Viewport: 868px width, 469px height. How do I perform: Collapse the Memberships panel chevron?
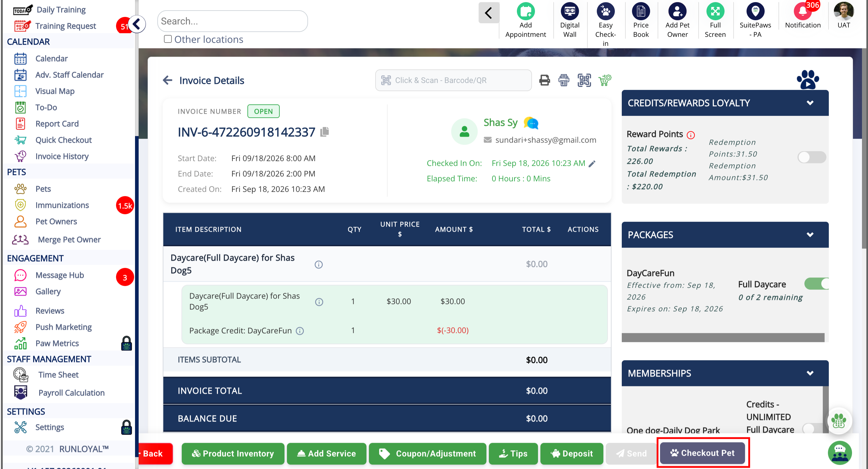coord(810,373)
